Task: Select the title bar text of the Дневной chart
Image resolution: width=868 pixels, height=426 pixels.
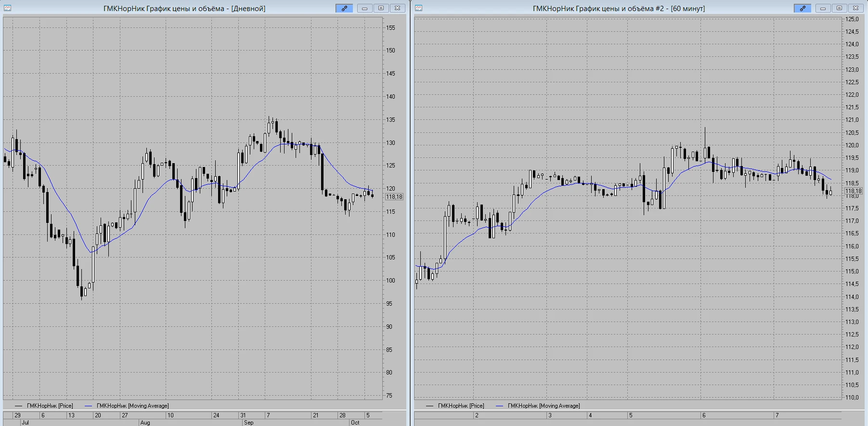Action: click(x=184, y=9)
